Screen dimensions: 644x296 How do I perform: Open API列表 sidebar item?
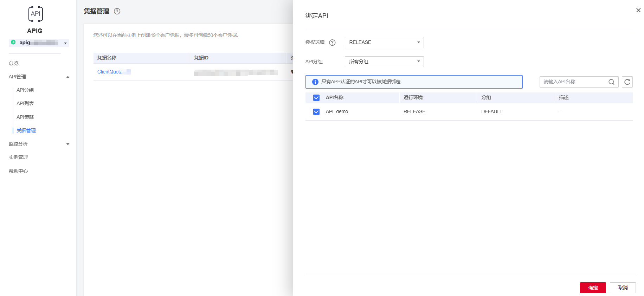pos(25,103)
